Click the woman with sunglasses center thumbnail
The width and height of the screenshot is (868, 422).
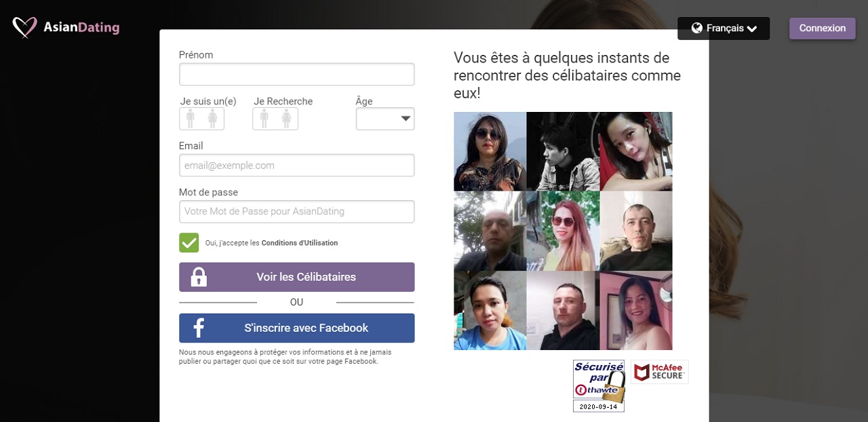click(563, 231)
